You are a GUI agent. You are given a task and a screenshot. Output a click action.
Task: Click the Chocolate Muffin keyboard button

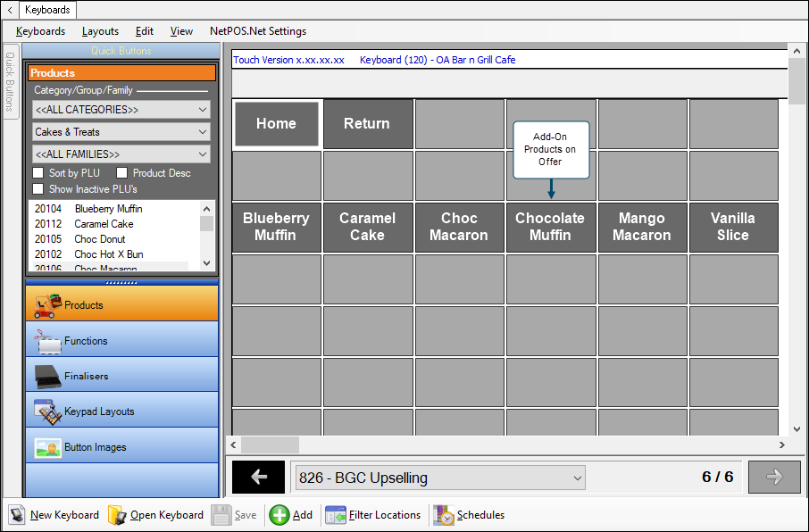click(x=550, y=227)
